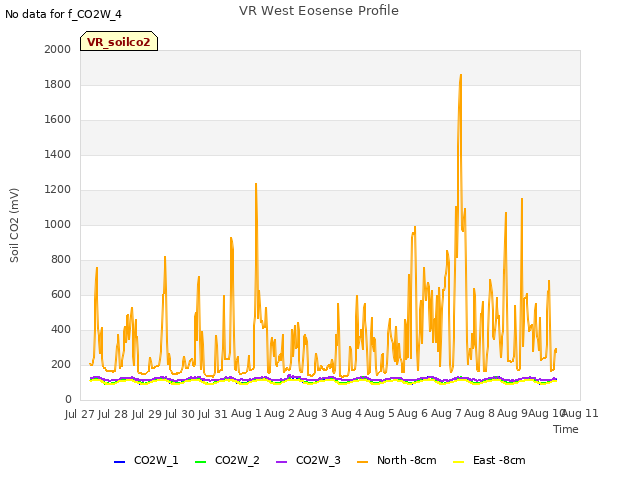Click the Aug 3 x-axis date label
This screenshot has height=480, width=640.
[x=313, y=414]
